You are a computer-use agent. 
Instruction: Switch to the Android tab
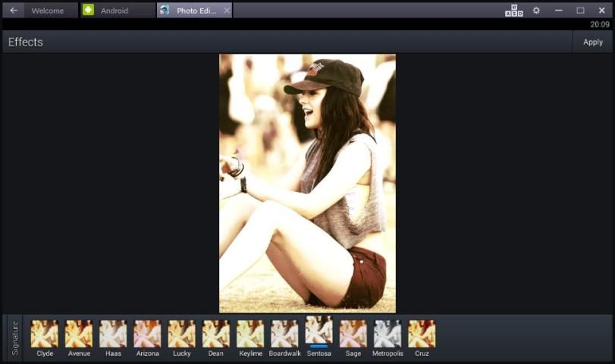point(115,11)
